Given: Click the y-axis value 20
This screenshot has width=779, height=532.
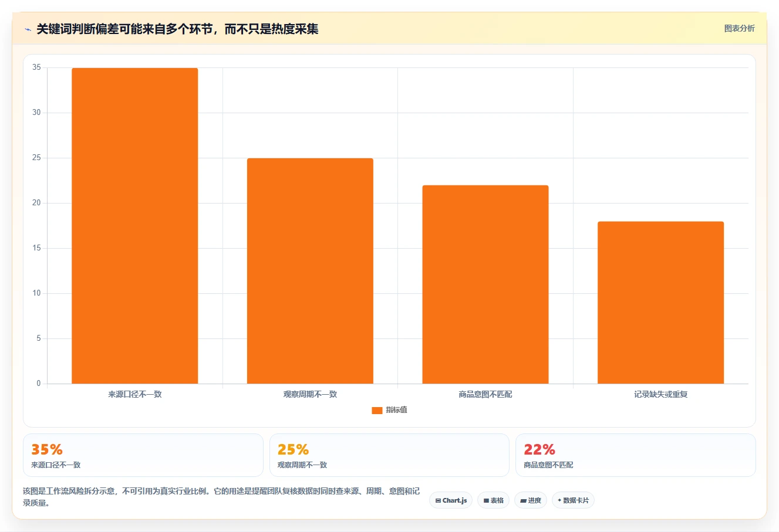Looking at the screenshot, I should [x=37, y=203].
